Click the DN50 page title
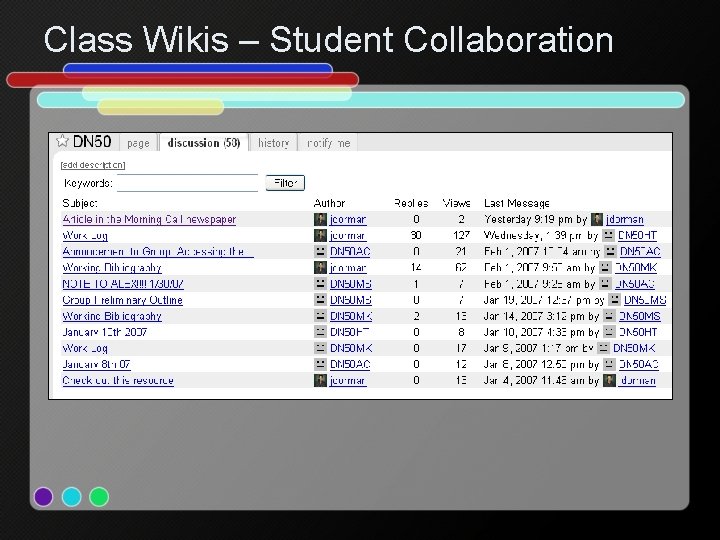The height and width of the screenshot is (540, 720). click(92, 141)
